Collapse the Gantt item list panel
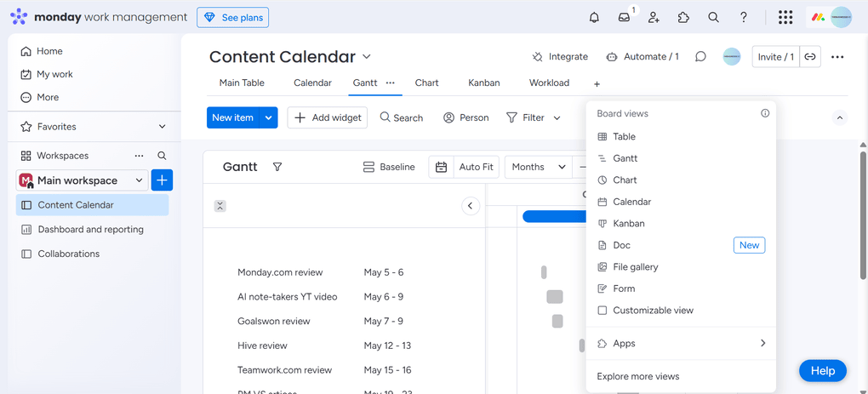 pyautogui.click(x=470, y=206)
